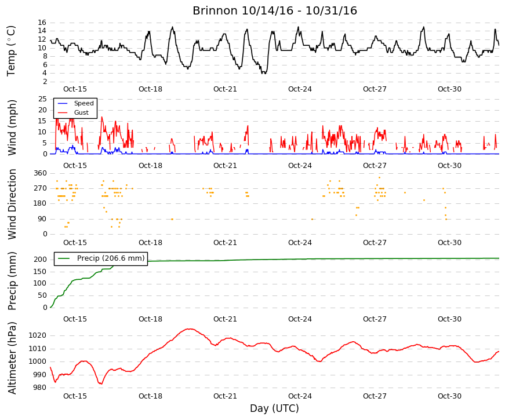Click Oct-30 tick under precip chart
This screenshot has height=420, width=505.
click(449, 319)
